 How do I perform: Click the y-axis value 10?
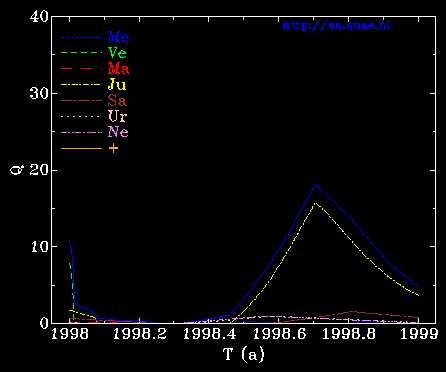(39, 247)
